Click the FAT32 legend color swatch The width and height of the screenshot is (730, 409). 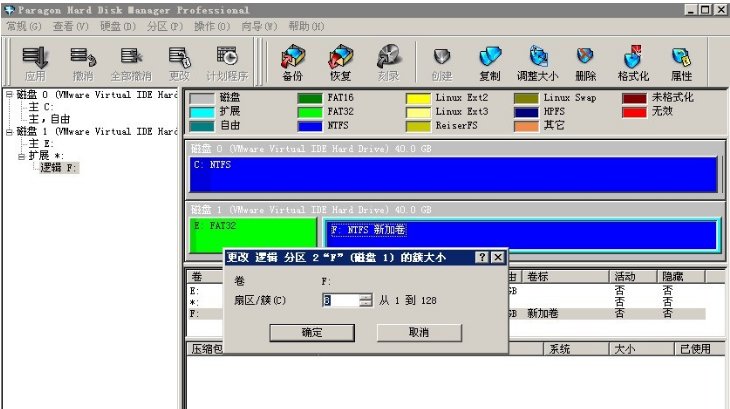pos(310,112)
